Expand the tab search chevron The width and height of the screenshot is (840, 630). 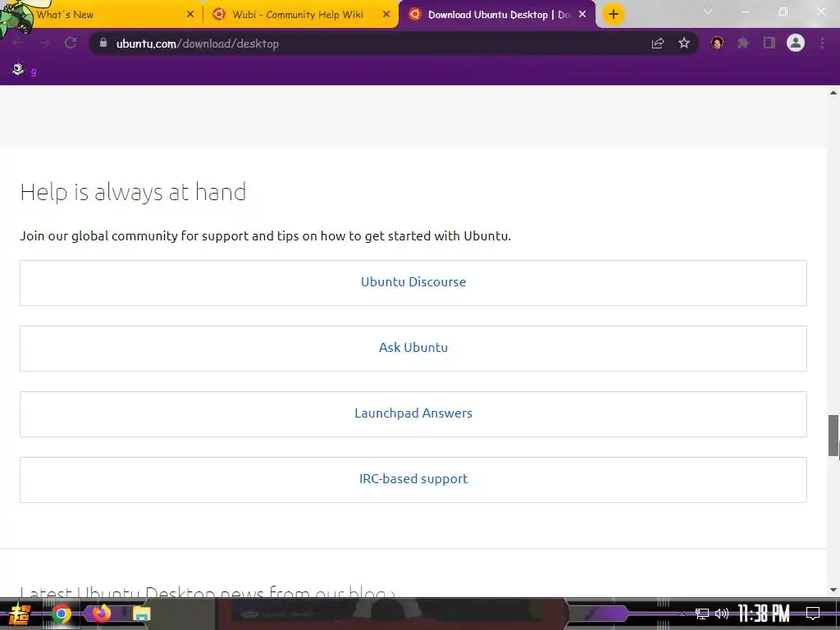coord(708,11)
